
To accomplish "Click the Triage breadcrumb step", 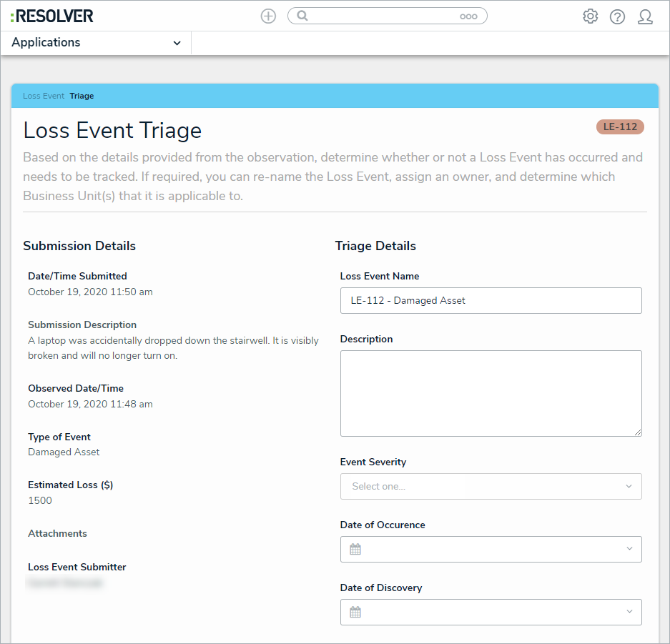I will (82, 96).
